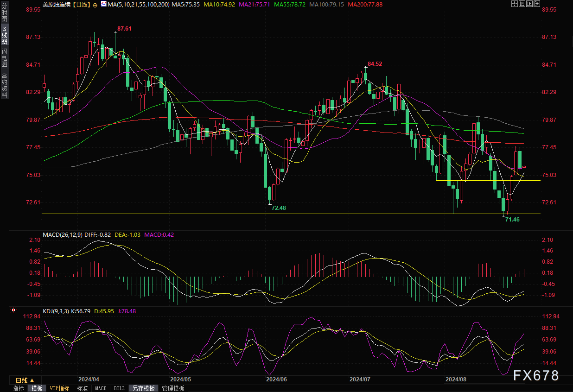Click the crosshair cursor icon at top right
This screenshot has width=573, height=392.
[x=514, y=4]
